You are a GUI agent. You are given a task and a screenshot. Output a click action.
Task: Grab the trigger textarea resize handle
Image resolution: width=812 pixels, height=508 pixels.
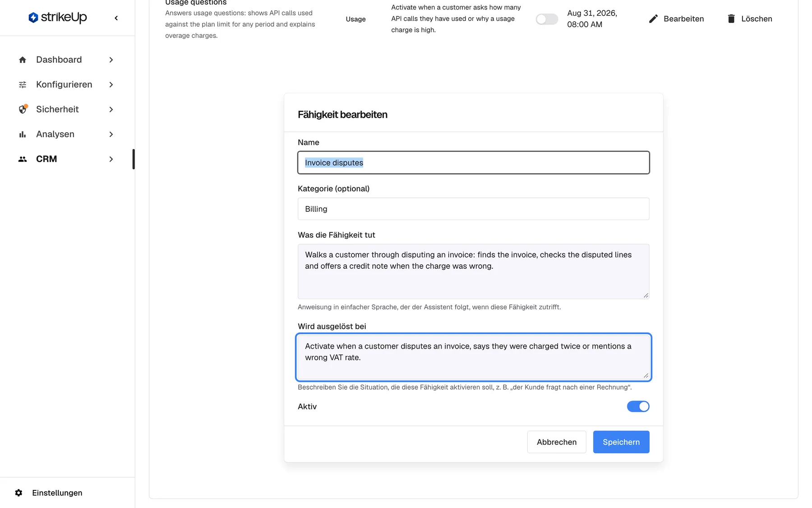click(646, 375)
